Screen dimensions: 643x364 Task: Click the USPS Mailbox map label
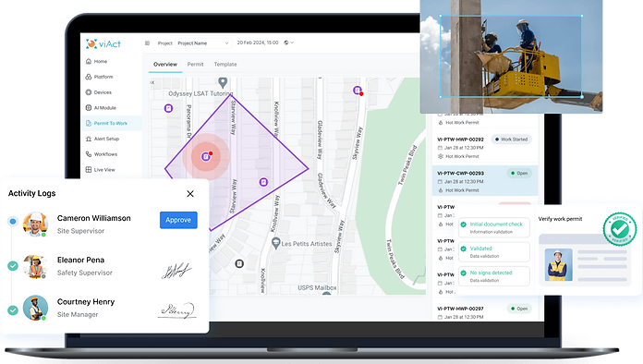[x=317, y=287]
